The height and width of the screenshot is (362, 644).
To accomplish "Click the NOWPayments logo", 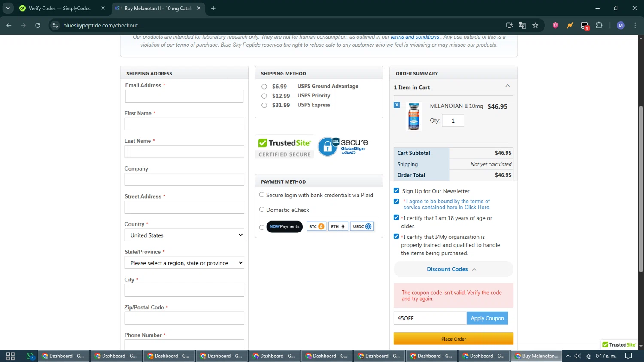I will [284, 226].
